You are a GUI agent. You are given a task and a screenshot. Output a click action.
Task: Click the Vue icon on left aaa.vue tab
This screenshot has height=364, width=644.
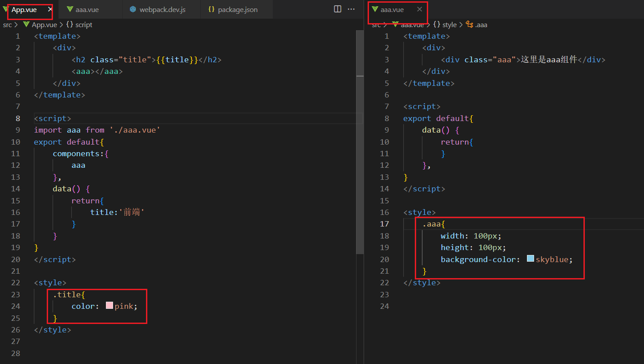70,9
